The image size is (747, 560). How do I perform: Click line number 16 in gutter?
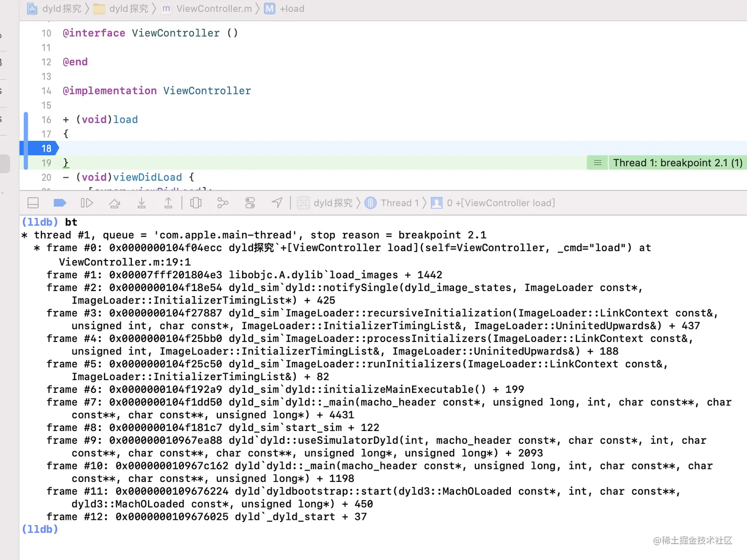click(46, 120)
